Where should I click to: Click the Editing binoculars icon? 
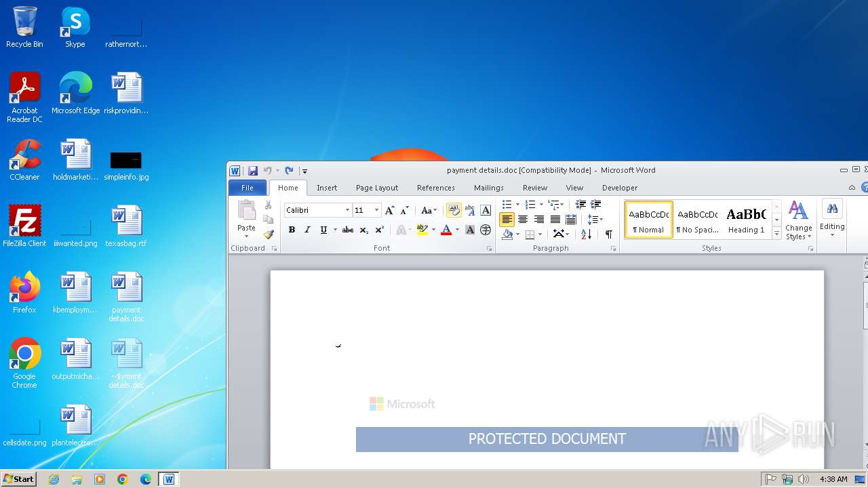832,210
